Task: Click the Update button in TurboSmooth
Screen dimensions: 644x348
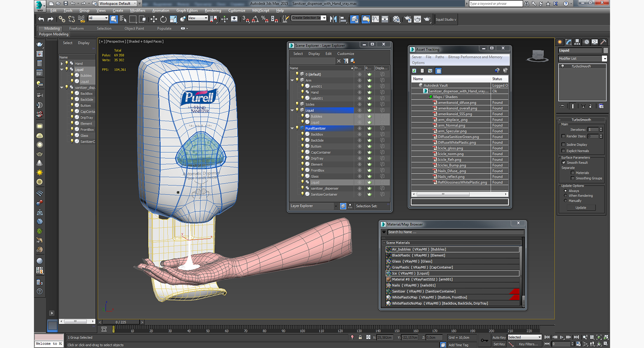Action: pyautogui.click(x=581, y=207)
